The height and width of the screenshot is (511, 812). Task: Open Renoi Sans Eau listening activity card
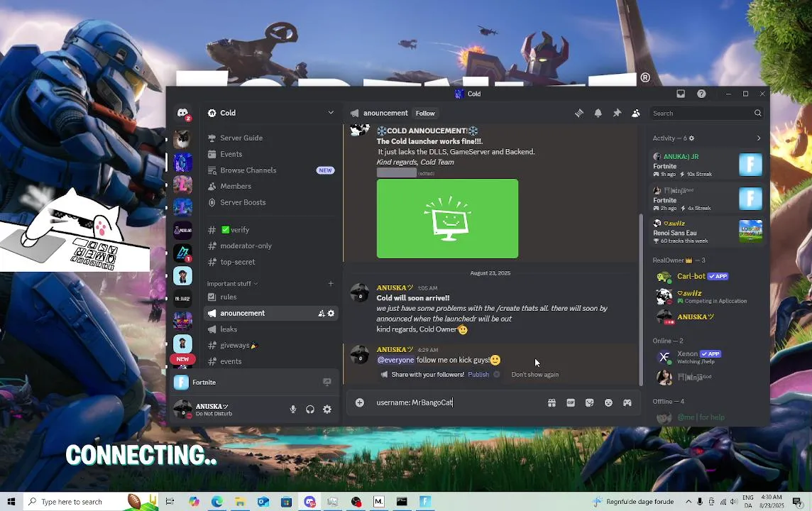point(707,231)
